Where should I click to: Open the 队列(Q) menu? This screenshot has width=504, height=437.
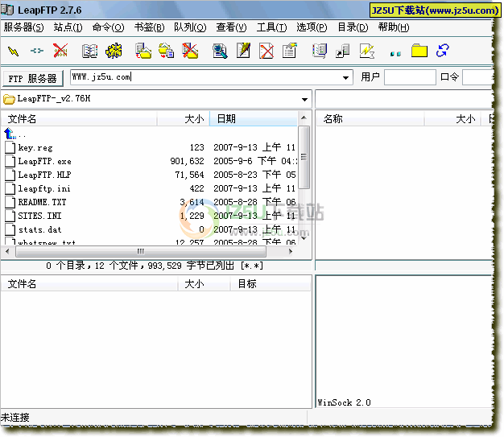190,27
